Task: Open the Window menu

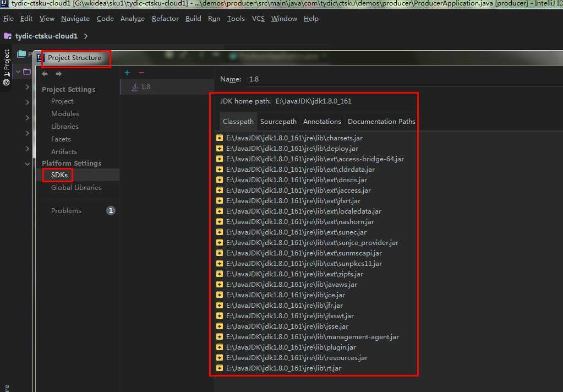Action: pyautogui.click(x=284, y=19)
